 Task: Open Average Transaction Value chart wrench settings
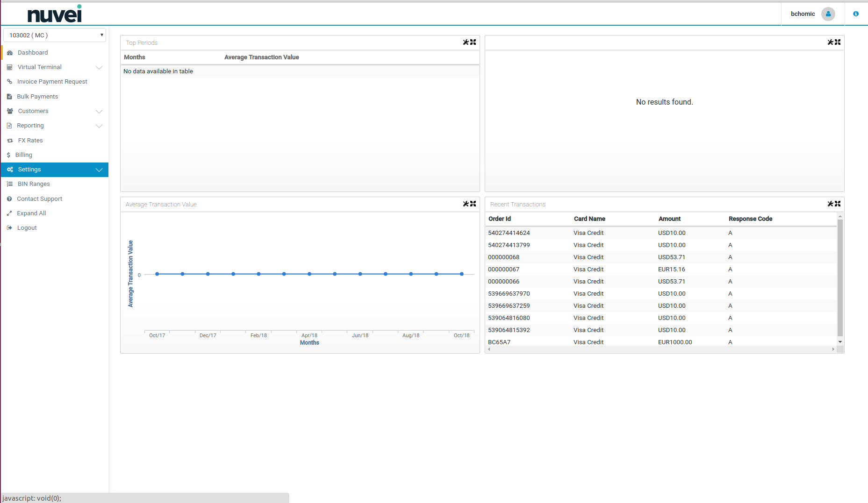point(466,204)
